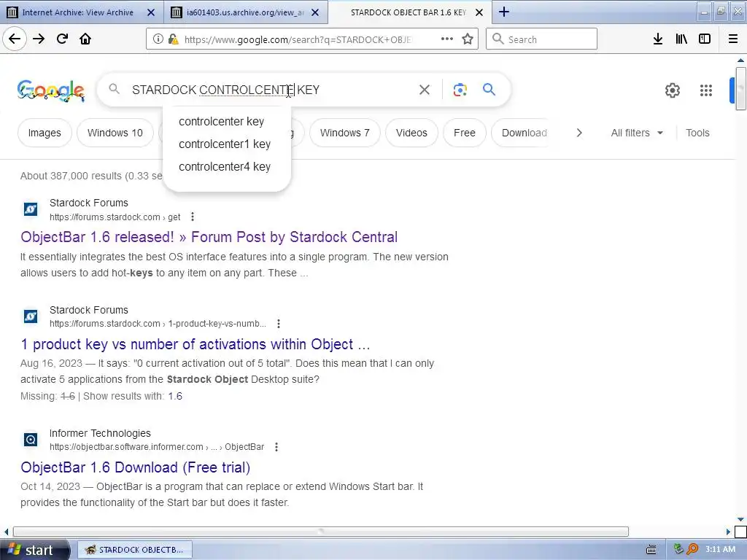This screenshot has height=560, width=747.
Task: Search by image with Google Lens
Action: coord(460,90)
